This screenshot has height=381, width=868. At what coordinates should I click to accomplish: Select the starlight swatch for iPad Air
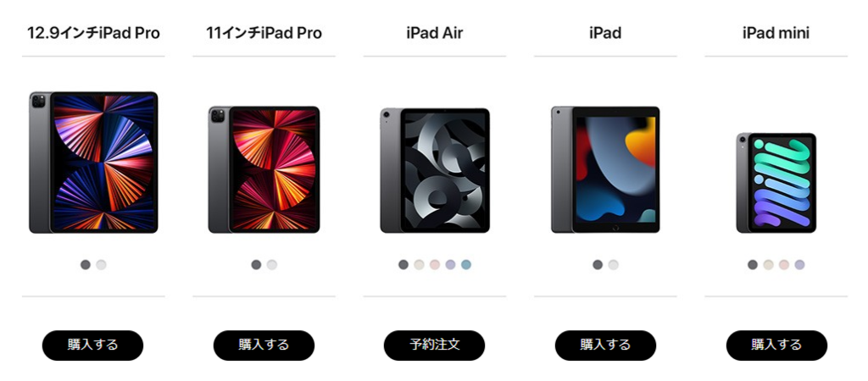point(419,265)
